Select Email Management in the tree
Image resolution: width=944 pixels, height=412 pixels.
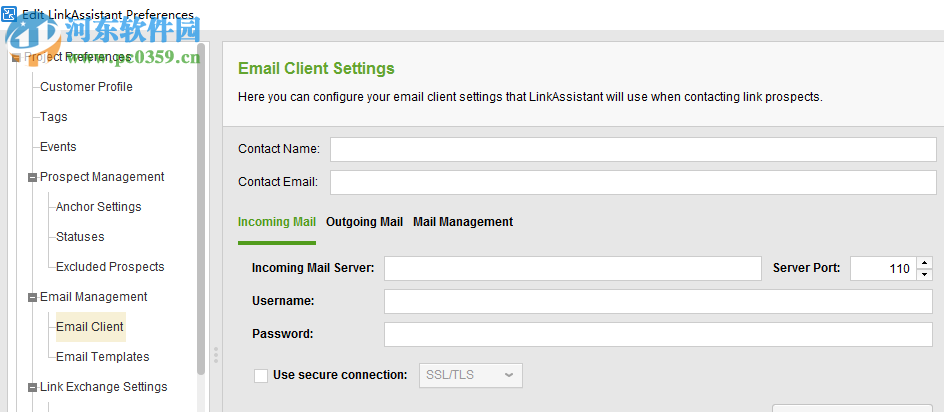pyautogui.click(x=93, y=297)
